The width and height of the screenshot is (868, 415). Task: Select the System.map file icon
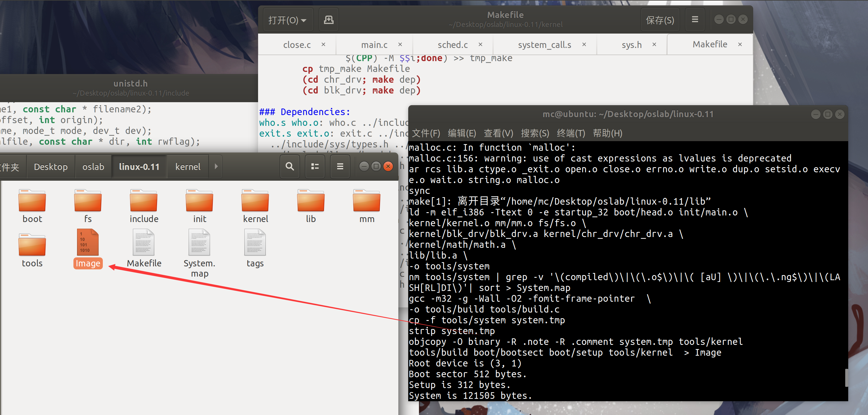click(199, 242)
